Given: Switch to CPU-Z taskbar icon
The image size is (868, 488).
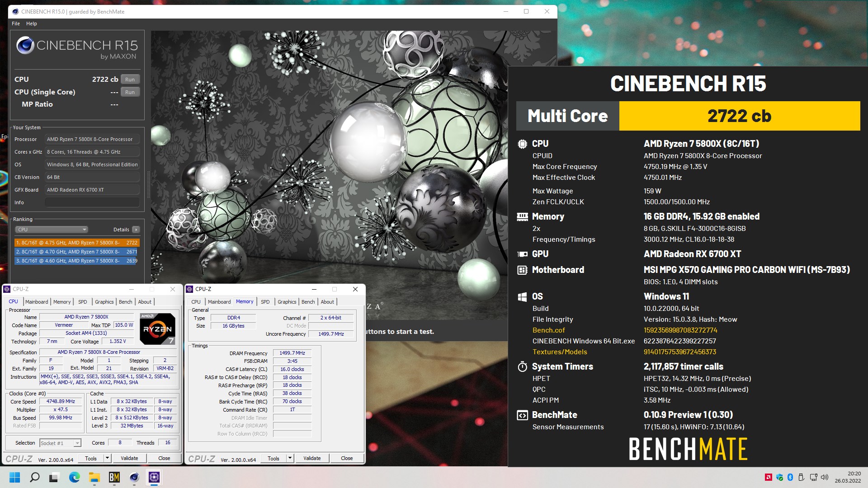Looking at the screenshot, I should coord(154,477).
